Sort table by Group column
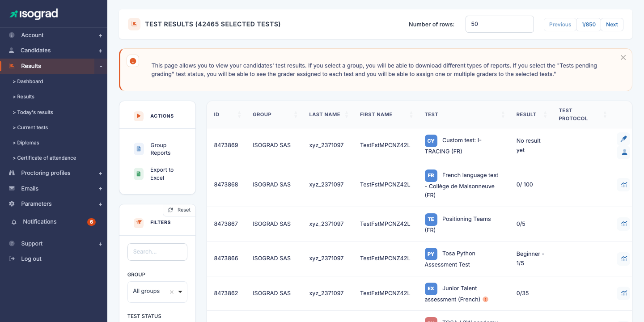This screenshot has width=644, height=322. point(296,114)
